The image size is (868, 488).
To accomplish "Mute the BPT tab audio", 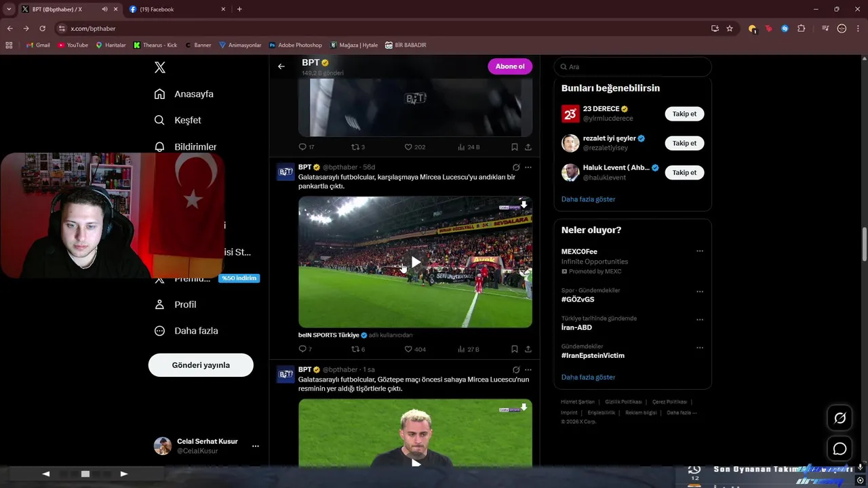I will 104,9.
